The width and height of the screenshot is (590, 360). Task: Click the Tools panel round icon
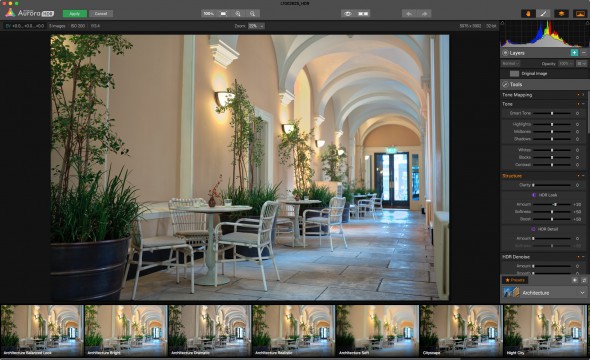tap(505, 85)
